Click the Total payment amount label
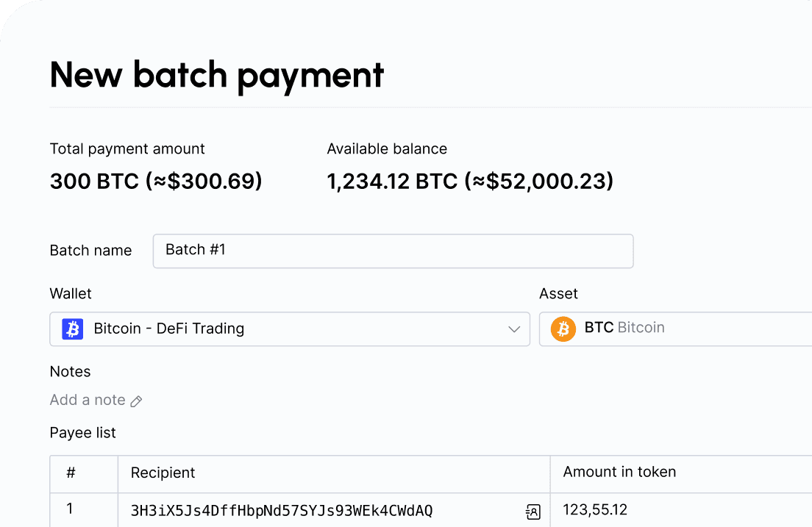Screen dimensions: 812x527 127,149
